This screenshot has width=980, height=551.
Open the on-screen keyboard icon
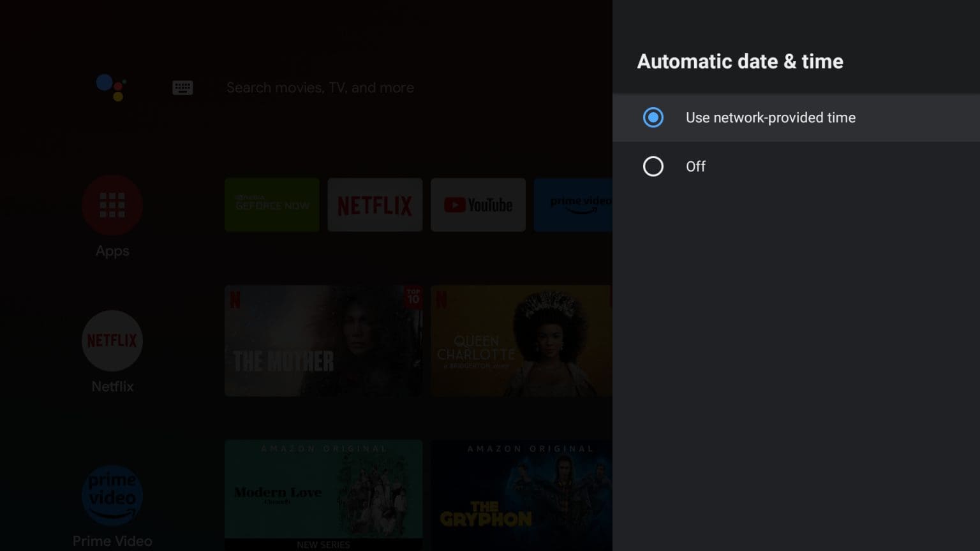pos(182,88)
